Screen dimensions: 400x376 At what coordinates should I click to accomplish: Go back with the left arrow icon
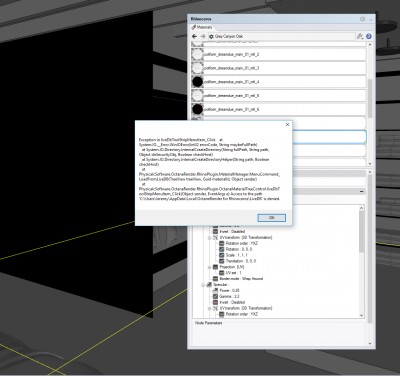195,36
